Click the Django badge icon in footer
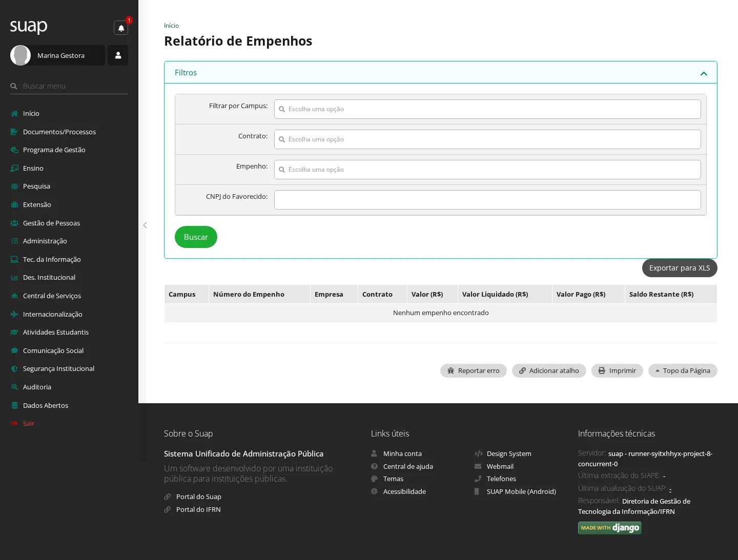The image size is (738, 560). click(x=609, y=528)
